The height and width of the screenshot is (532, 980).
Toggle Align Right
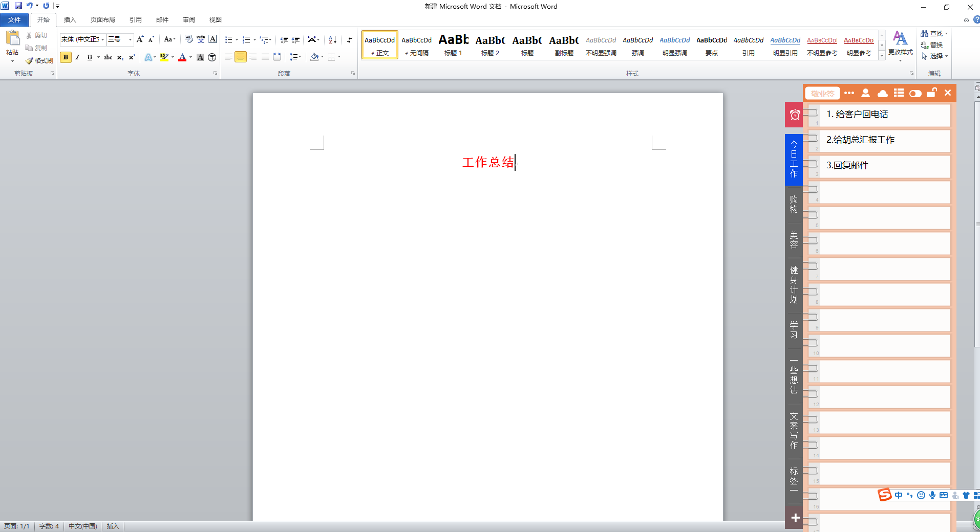point(253,57)
